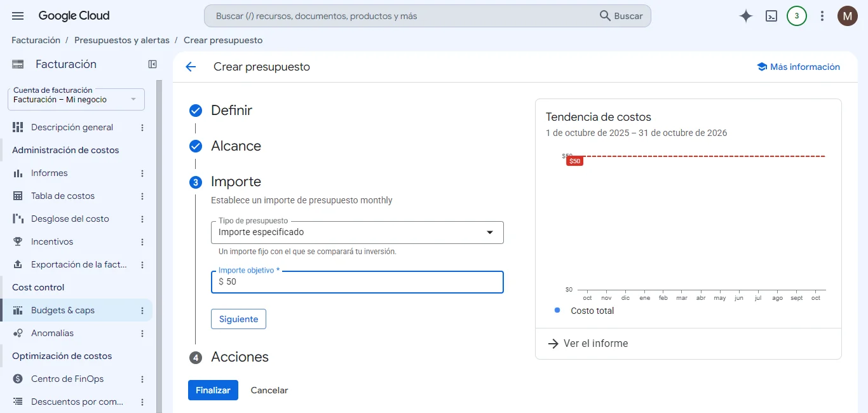Open more options for Incentivos

[142, 242]
